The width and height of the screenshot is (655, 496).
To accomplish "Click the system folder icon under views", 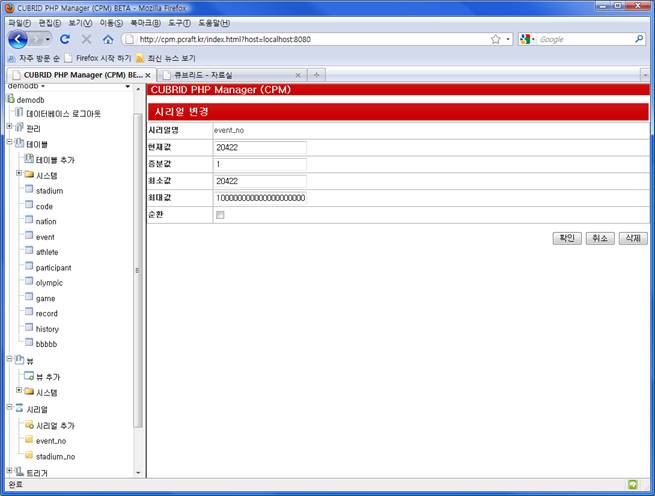I will click(x=29, y=392).
